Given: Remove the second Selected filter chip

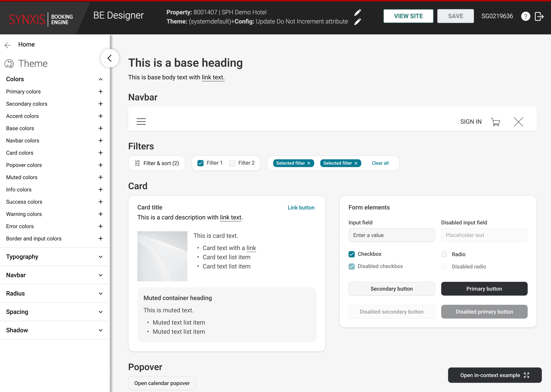Looking at the screenshot, I should 356,163.
